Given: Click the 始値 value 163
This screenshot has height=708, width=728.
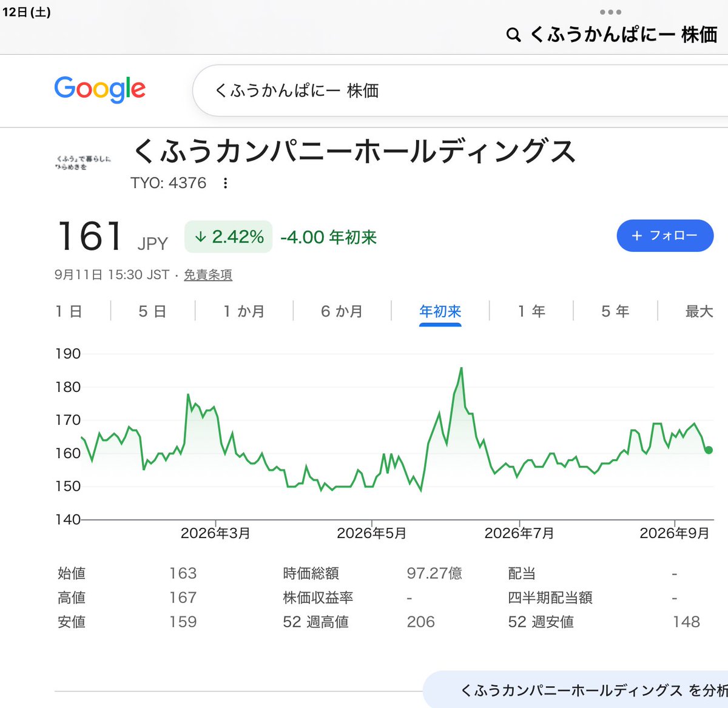Looking at the screenshot, I should 183,573.
